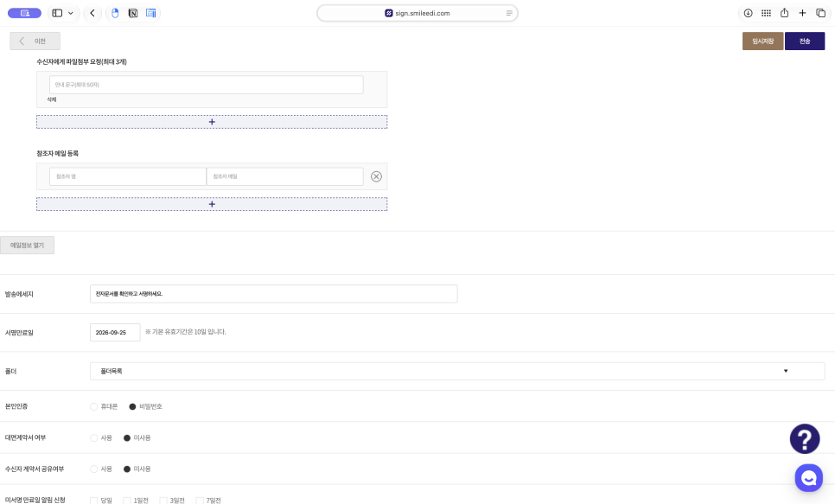Check the 당일 expiry alert checkbox
Image resolution: width=835 pixels, height=504 pixels.
click(x=93, y=501)
